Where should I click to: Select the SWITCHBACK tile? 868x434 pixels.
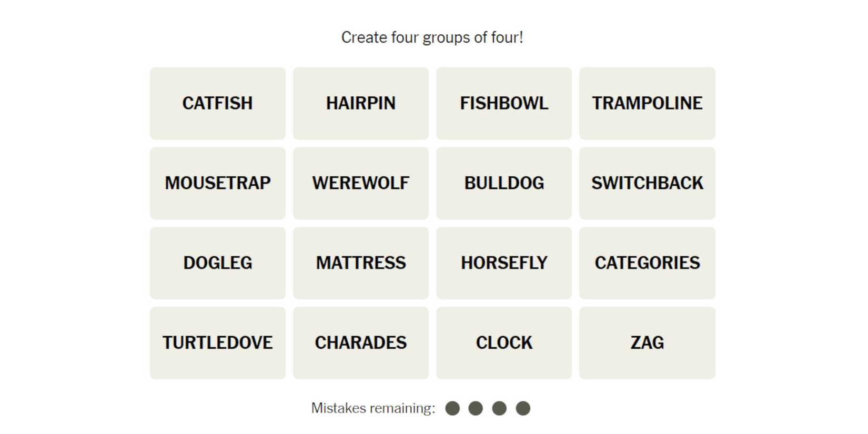[x=647, y=183]
